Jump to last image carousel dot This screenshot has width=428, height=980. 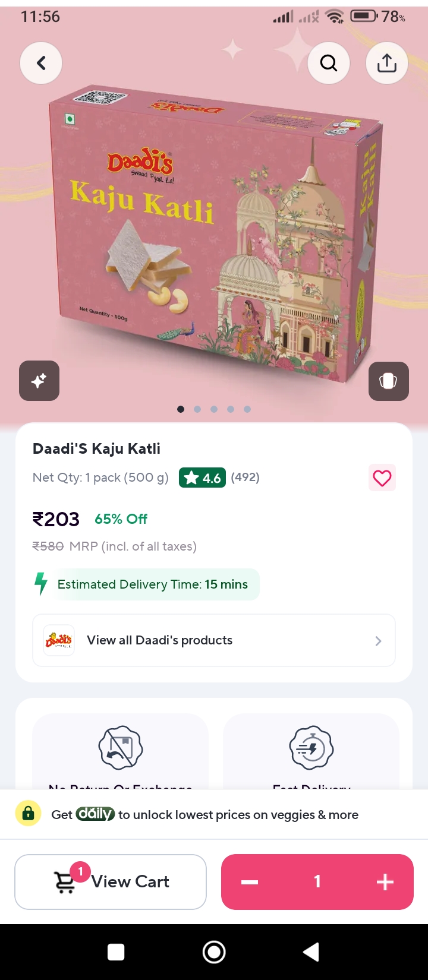[247, 409]
